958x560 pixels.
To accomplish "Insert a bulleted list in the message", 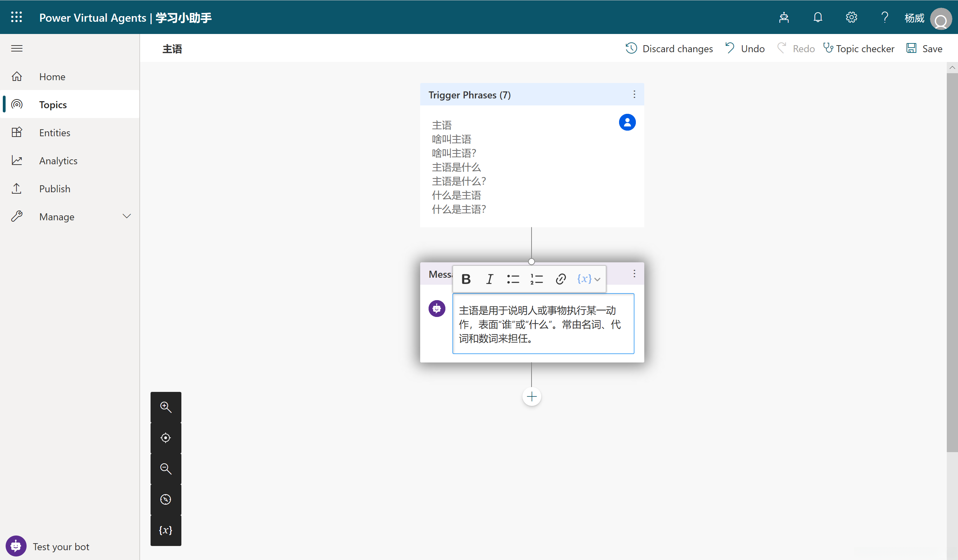I will tap(513, 279).
